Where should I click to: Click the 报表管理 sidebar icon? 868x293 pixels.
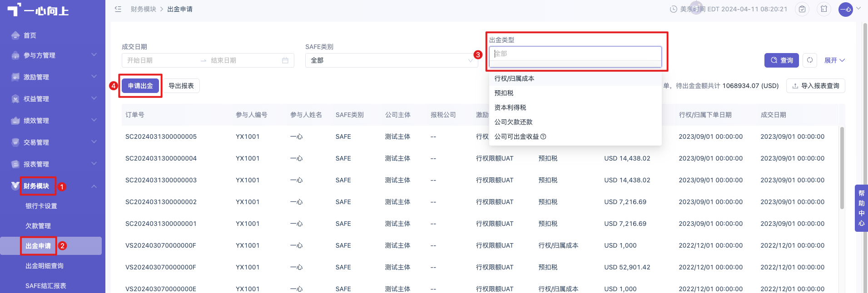point(15,164)
